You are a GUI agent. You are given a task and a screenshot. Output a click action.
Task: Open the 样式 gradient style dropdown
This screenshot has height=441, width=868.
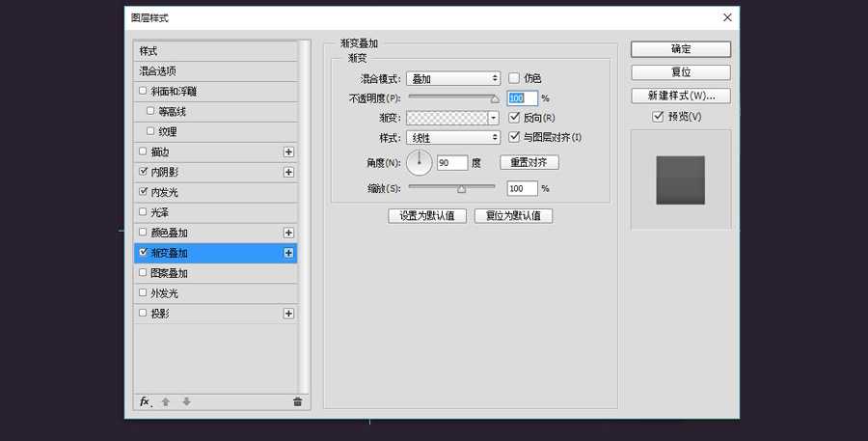coord(452,138)
